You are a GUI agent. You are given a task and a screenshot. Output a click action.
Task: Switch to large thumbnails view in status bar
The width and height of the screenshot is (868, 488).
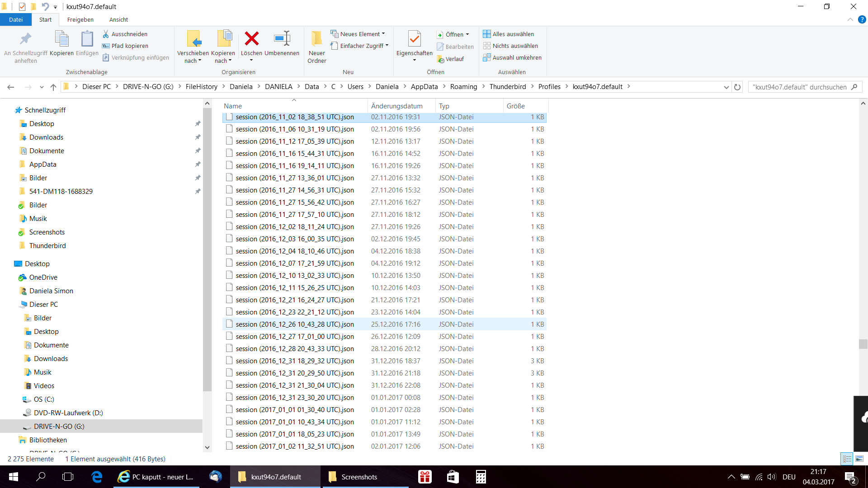[x=859, y=459]
